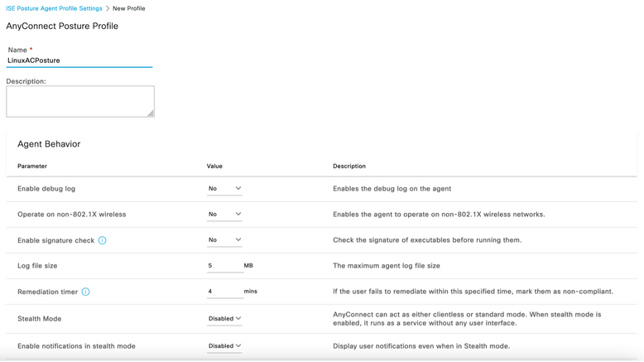This screenshot has height=362, width=644.
Task: Focus the Remediation timer minutes field
Action: [x=224, y=292]
